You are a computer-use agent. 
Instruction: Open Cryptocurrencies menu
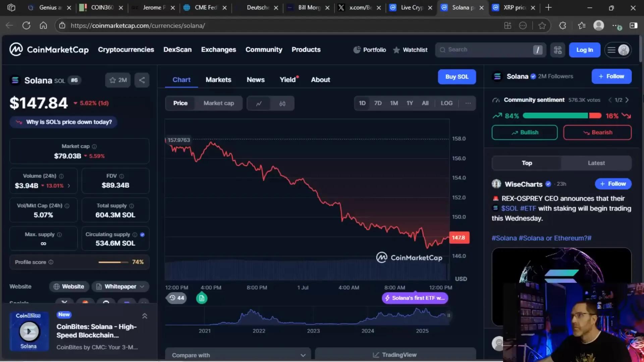pyautogui.click(x=126, y=50)
